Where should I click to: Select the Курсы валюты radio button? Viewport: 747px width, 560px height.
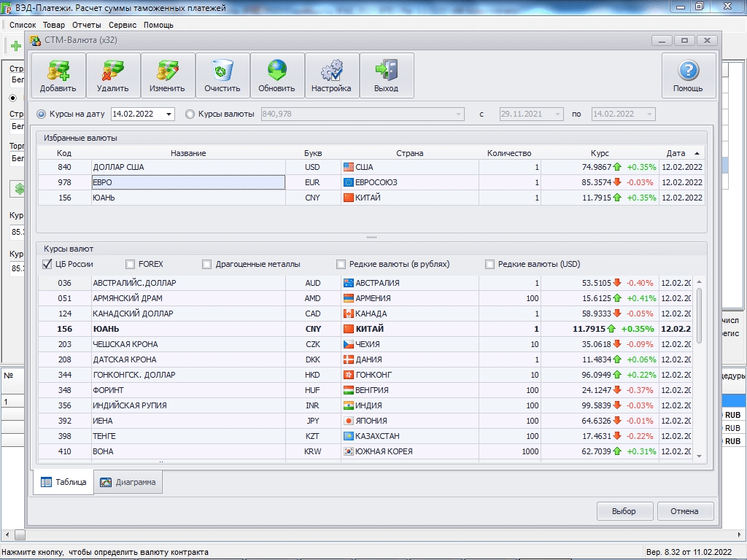pyautogui.click(x=190, y=114)
